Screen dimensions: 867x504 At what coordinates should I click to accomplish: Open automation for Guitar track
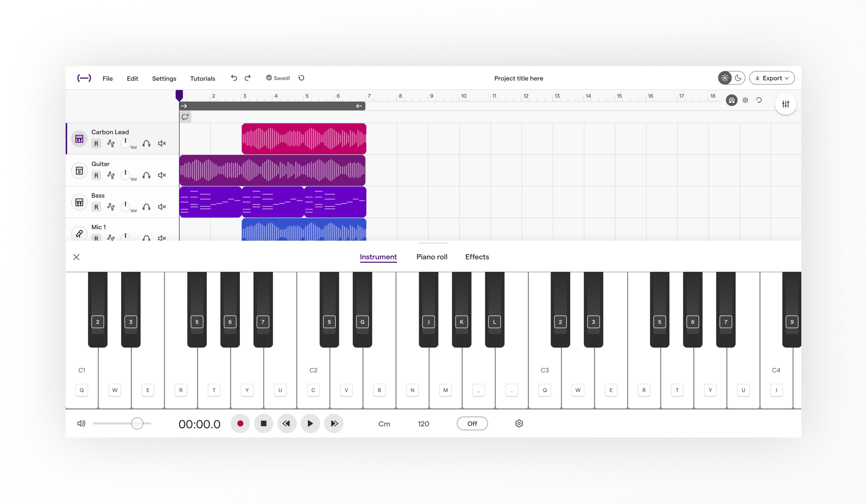[111, 175]
